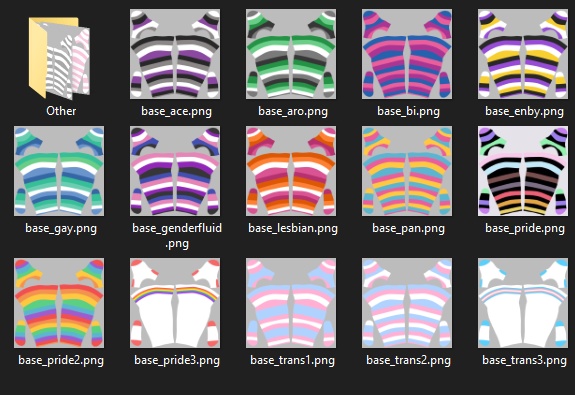Image resolution: width=575 pixels, height=395 pixels.
Task: Click the "base_genderfluid.png" file name
Action: click(177, 235)
